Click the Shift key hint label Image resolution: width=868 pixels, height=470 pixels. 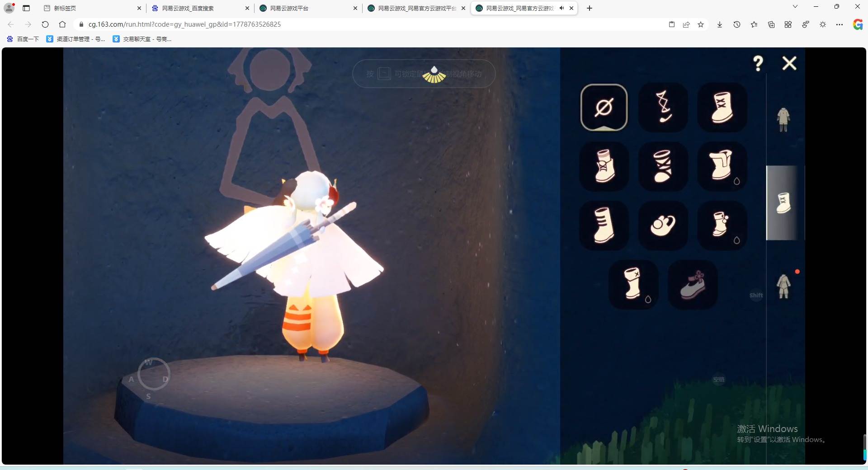pos(756,296)
